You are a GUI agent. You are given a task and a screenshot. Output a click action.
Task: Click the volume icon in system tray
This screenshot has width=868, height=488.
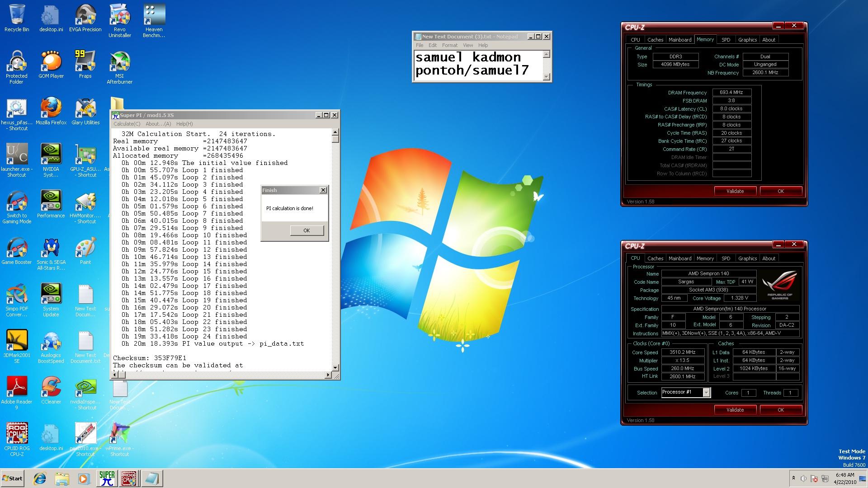pos(803,479)
